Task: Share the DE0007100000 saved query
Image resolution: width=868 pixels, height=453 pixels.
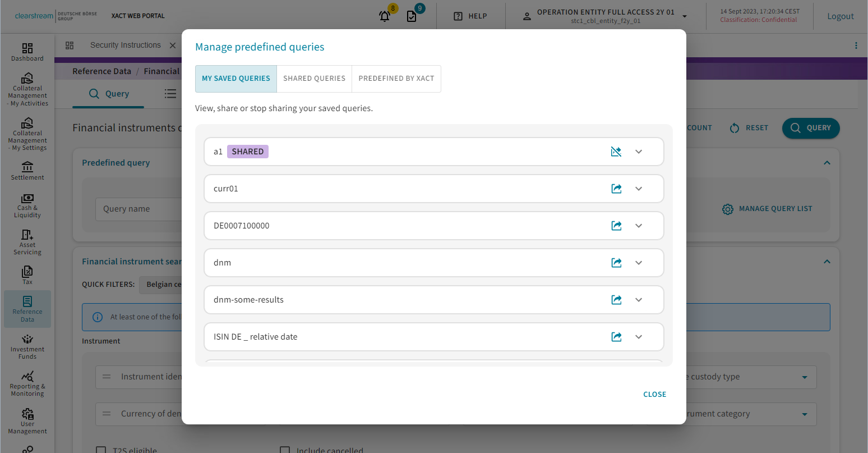Action: (616, 226)
